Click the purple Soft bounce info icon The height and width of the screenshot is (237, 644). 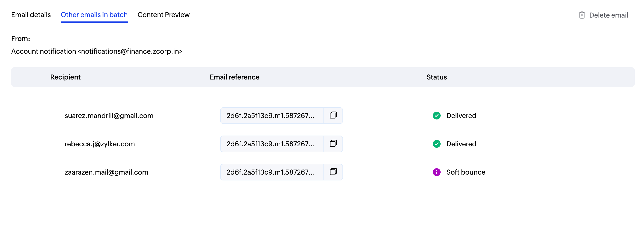pyautogui.click(x=436, y=172)
